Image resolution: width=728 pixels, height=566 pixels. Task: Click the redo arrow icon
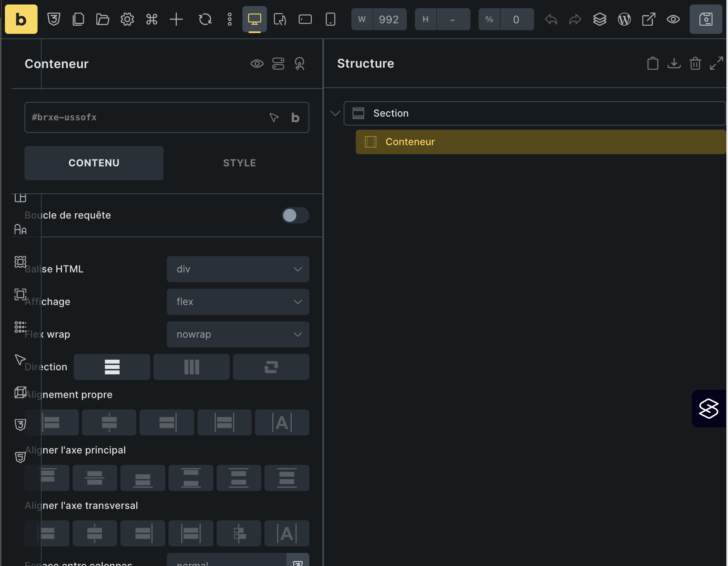coord(575,19)
